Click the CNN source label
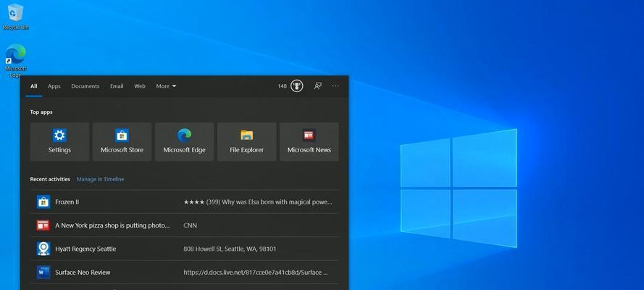Image resolution: width=644 pixels, height=290 pixels. pyautogui.click(x=191, y=225)
